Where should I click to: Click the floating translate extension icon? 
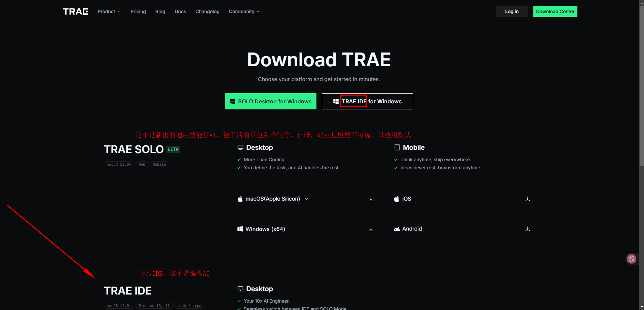[x=632, y=259]
